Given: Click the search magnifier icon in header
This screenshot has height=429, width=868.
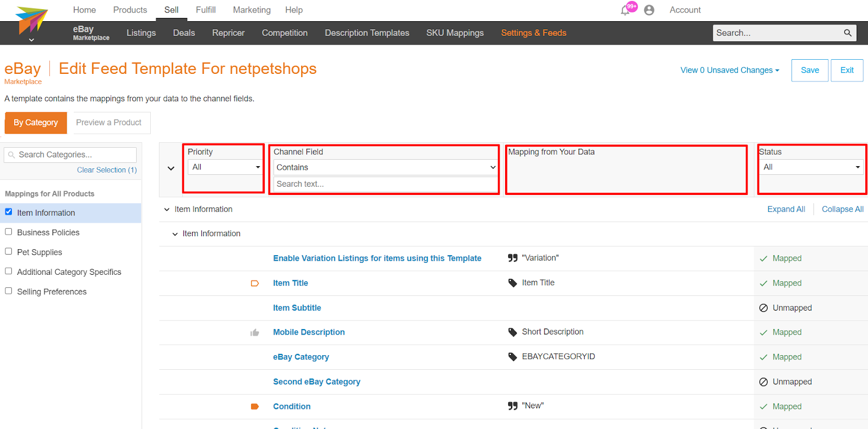Looking at the screenshot, I should pos(847,33).
